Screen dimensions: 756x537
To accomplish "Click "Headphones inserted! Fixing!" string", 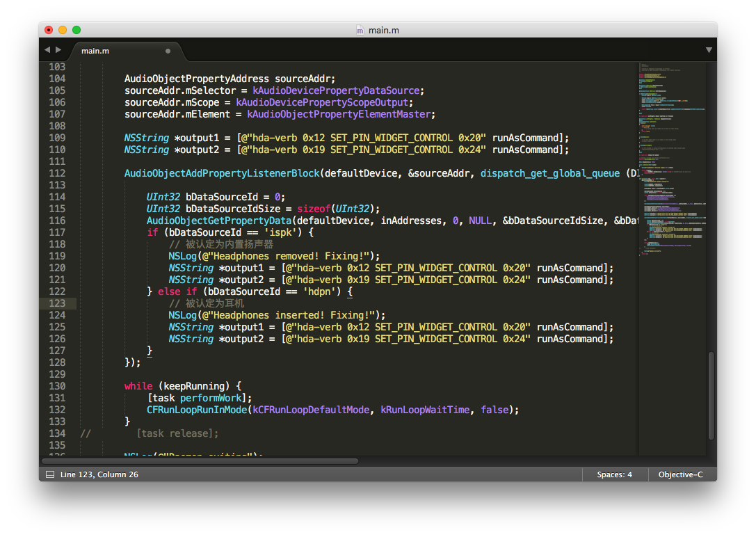I will pyautogui.click(x=291, y=315).
